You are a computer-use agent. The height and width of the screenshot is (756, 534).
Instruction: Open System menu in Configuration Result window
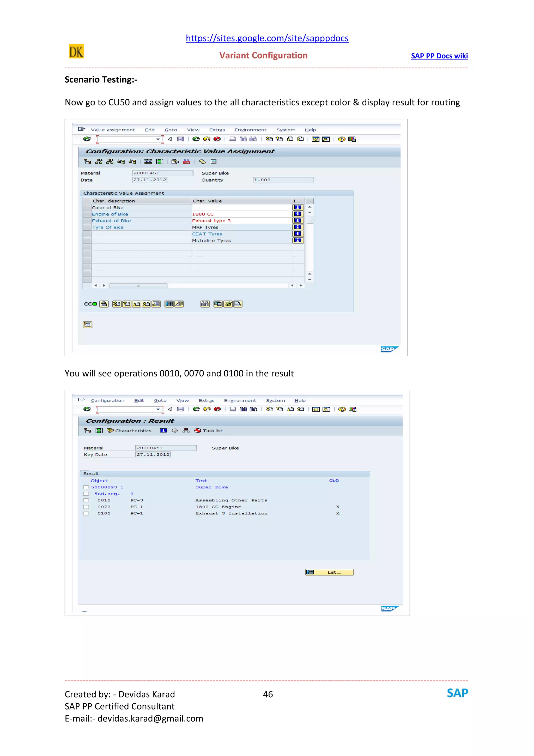[275, 401]
